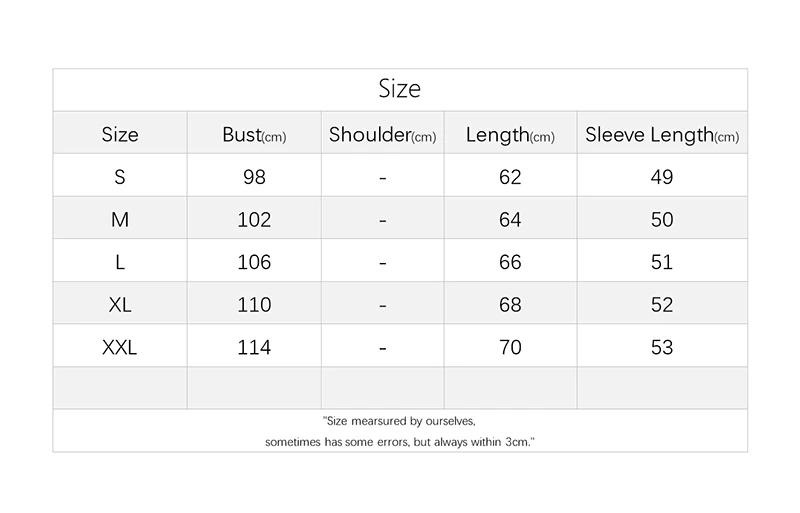800x513 pixels.
Task: Select the M size row label
Action: point(120,219)
